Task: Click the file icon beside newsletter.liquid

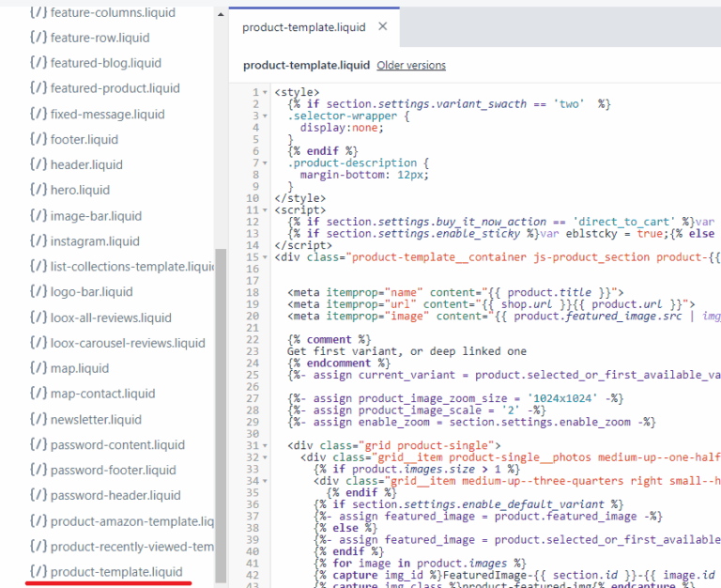Action: pos(38,419)
